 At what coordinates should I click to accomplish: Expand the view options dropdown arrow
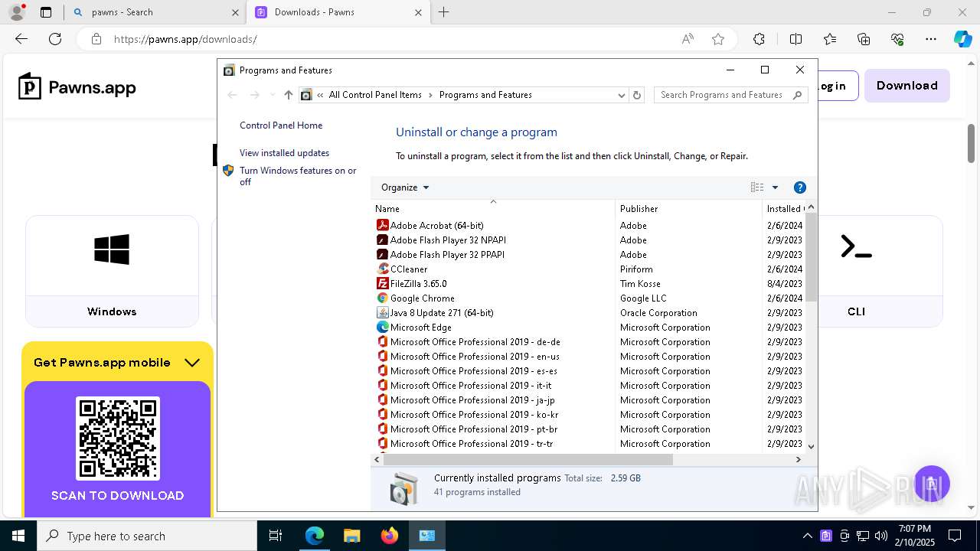tap(775, 187)
